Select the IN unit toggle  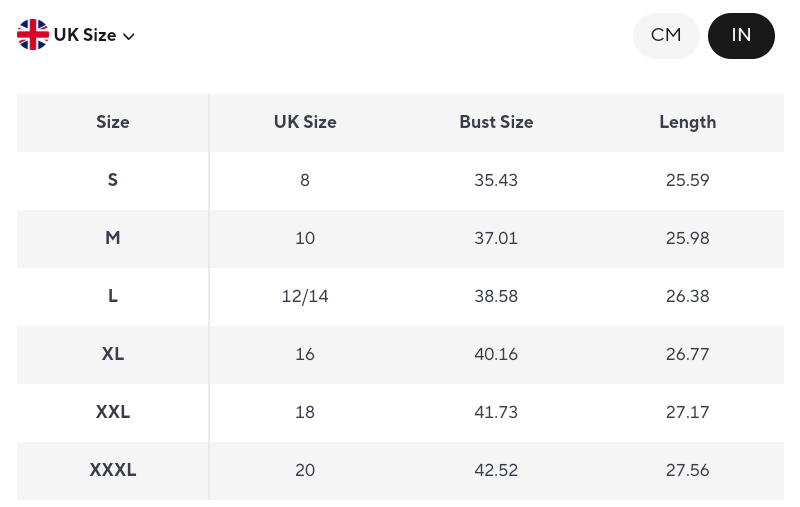pos(741,36)
